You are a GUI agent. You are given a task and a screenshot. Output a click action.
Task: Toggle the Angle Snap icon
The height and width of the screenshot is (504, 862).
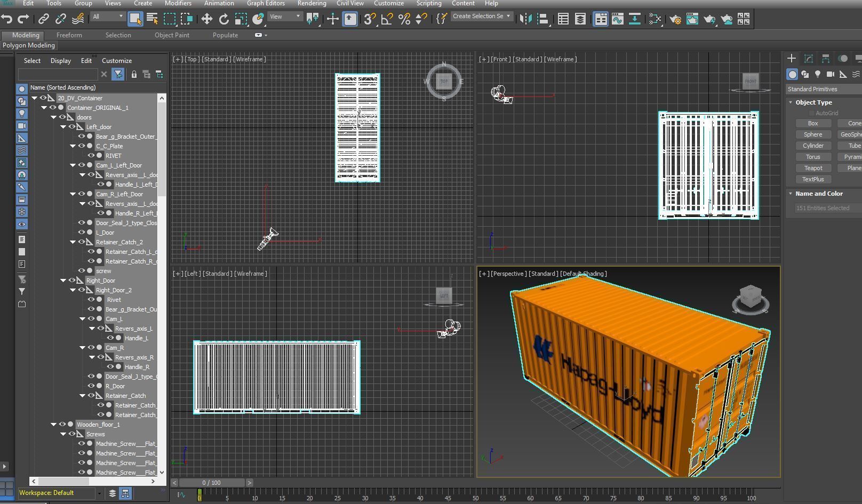pyautogui.click(x=387, y=19)
